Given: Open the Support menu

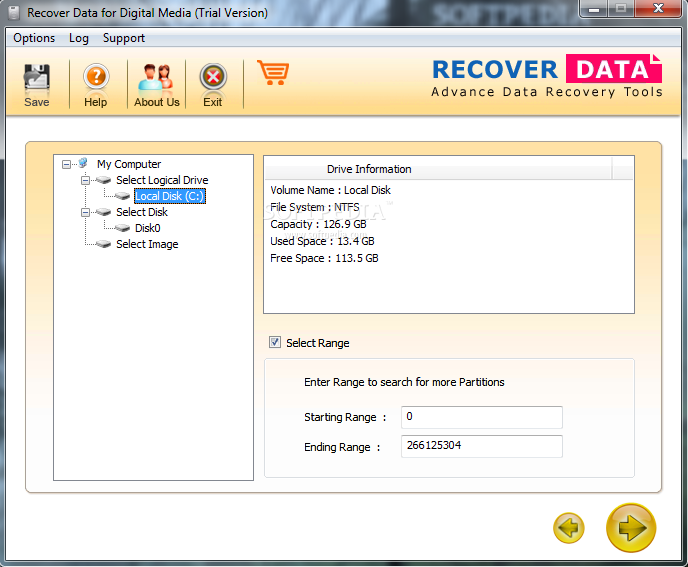Looking at the screenshot, I should pos(124,38).
